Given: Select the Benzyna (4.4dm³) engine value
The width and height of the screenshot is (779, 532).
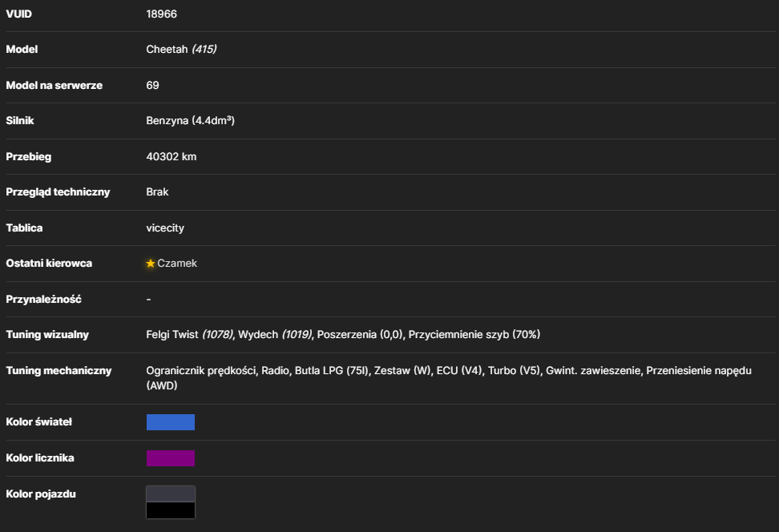Looking at the screenshot, I should [190, 121].
